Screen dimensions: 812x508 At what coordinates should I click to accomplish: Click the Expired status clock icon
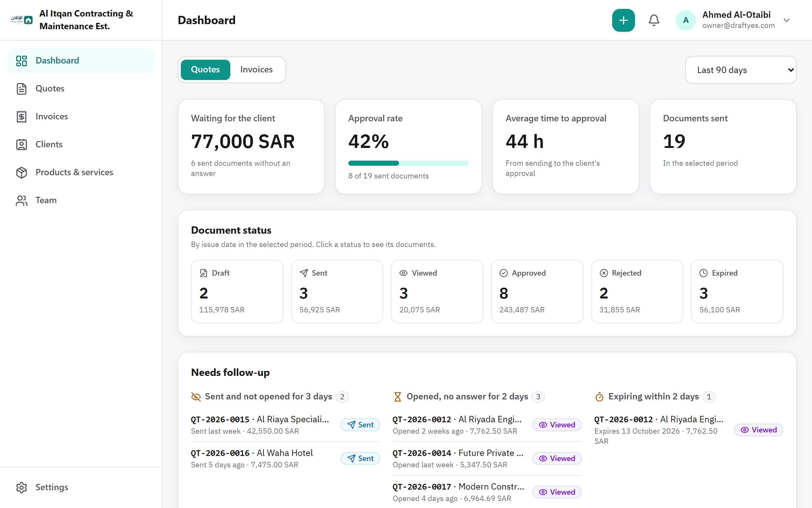click(x=703, y=273)
